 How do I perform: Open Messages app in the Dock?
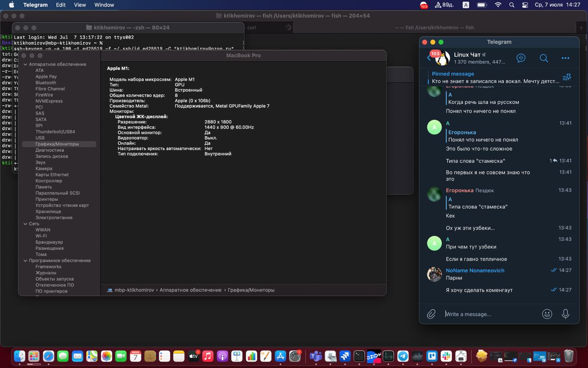pyautogui.click(x=63, y=356)
